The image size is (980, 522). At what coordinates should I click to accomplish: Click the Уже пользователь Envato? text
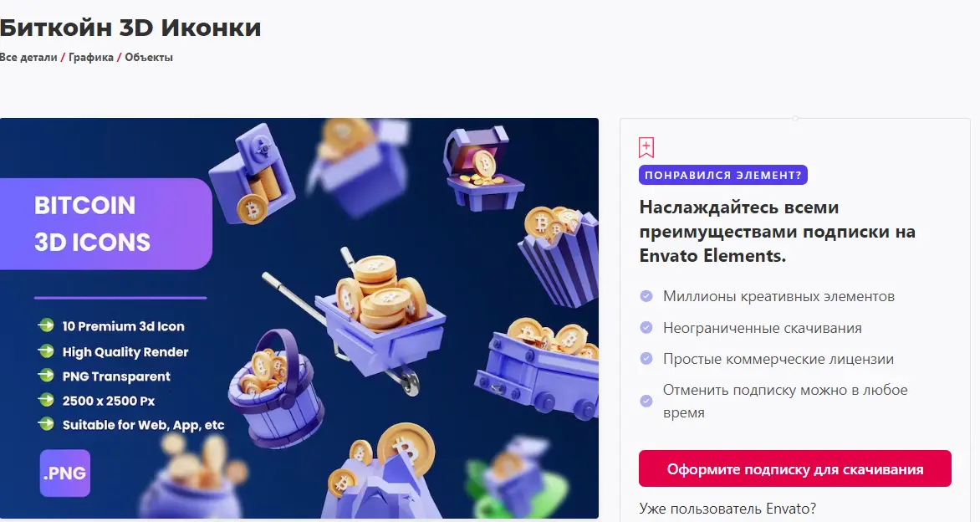(x=727, y=509)
